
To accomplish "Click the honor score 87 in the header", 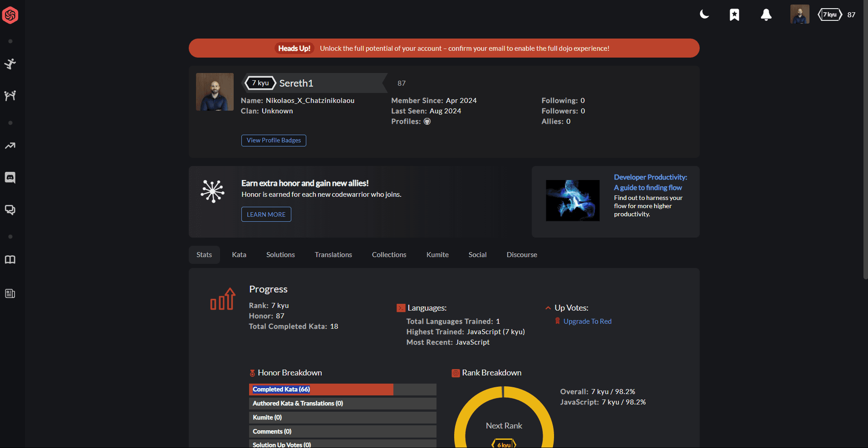I will 851,15.
